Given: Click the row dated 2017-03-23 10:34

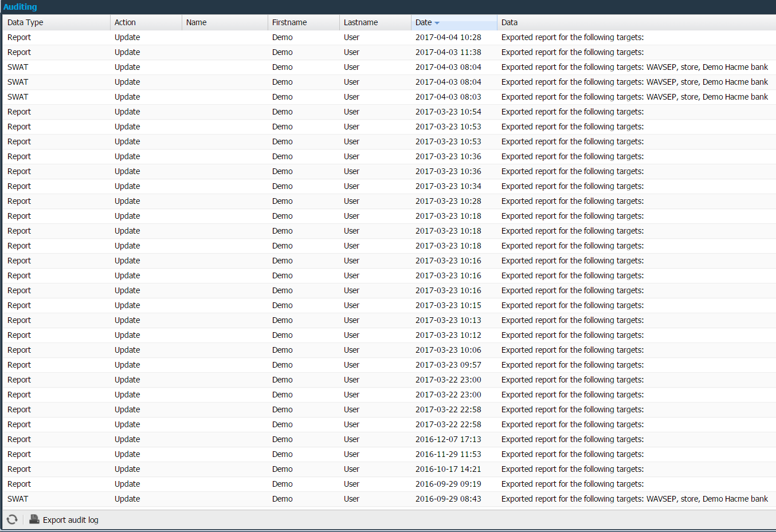Looking at the screenshot, I should coord(448,186).
